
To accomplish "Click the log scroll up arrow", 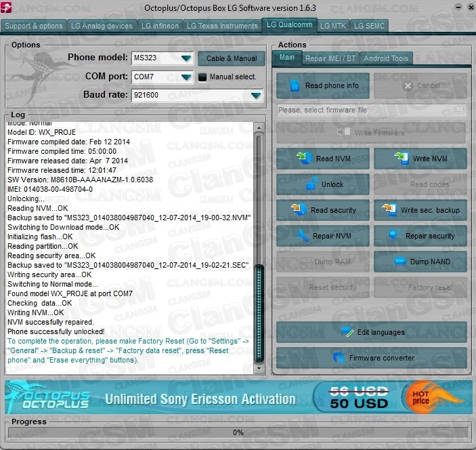I will (259, 128).
